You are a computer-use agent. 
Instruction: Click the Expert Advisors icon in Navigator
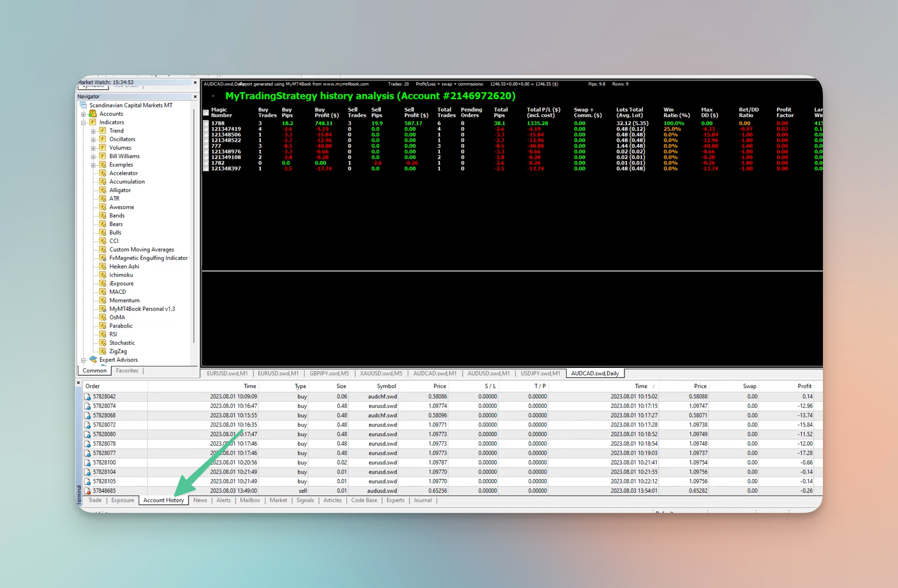pos(93,360)
